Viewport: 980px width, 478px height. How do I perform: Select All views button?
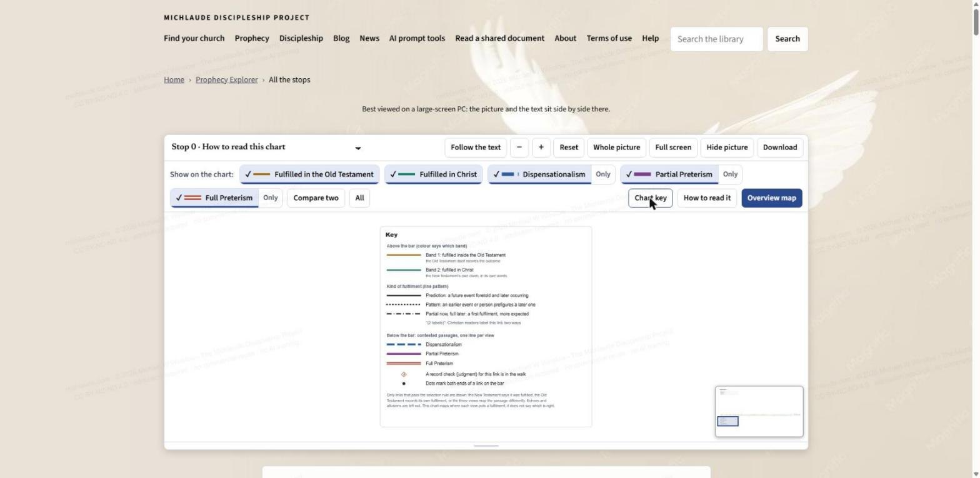coord(359,198)
